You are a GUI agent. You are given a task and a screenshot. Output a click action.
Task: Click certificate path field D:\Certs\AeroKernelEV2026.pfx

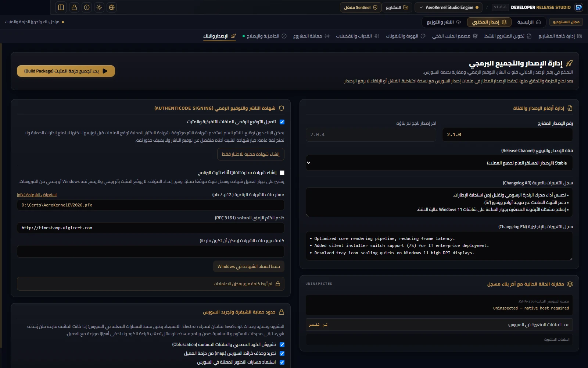(150, 205)
